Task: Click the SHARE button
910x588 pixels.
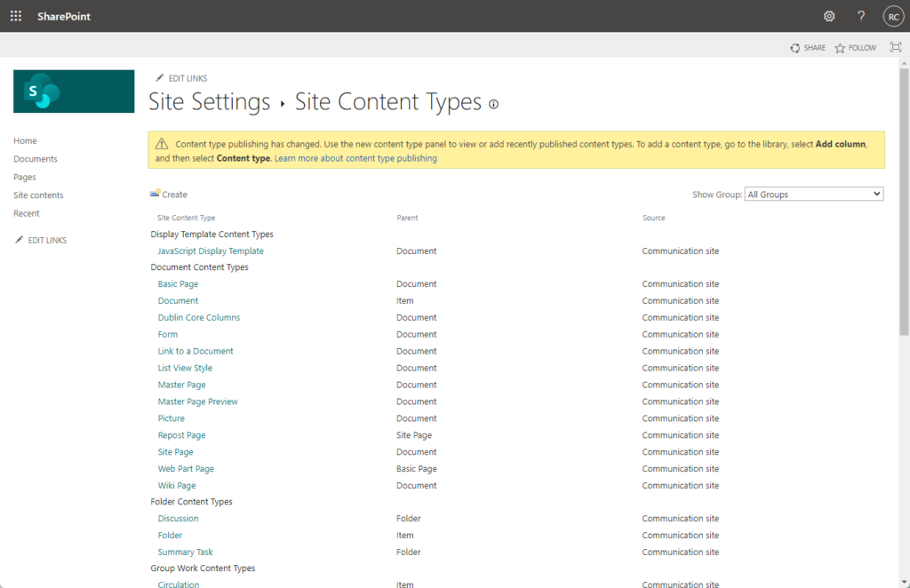Action: click(x=808, y=48)
